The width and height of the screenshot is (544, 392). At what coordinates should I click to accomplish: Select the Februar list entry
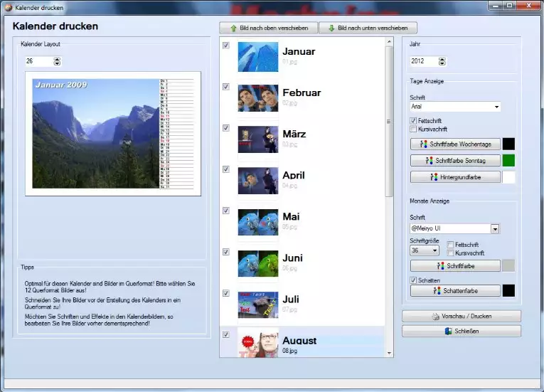pyautogui.click(x=302, y=92)
